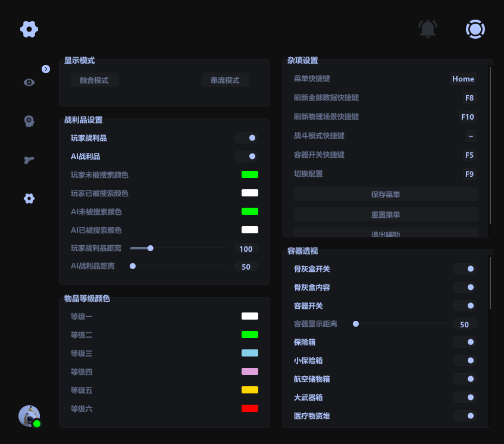Change the 切换配置 F9 key binding
Image resolution: width=504 pixels, height=444 pixels.
(x=469, y=174)
